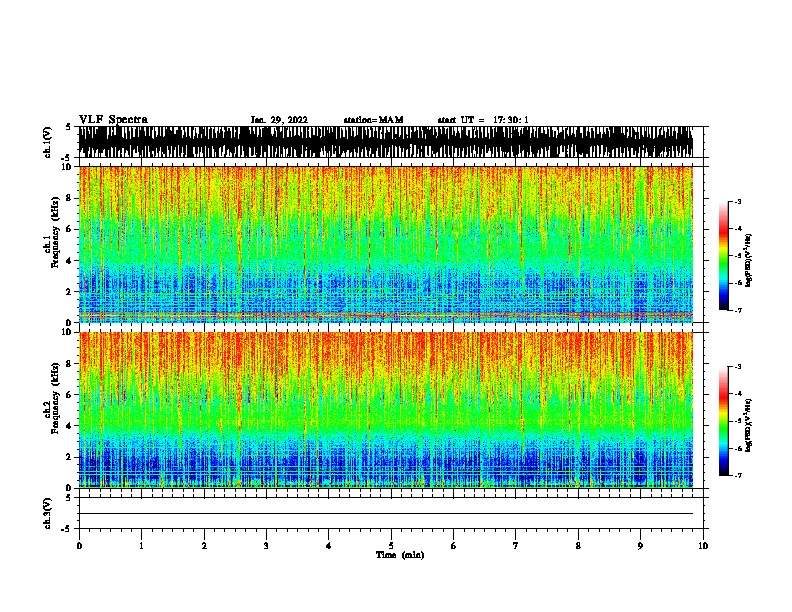Click the -7 label on the ch.1 colorbar
Image resolution: width=792 pixels, height=612 pixels.
[x=738, y=310]
